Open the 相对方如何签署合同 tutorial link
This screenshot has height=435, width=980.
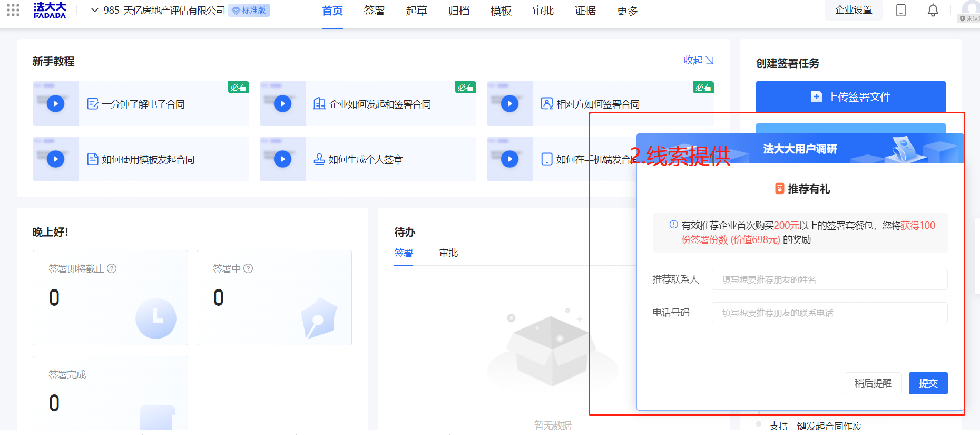[x=598, y=104]
